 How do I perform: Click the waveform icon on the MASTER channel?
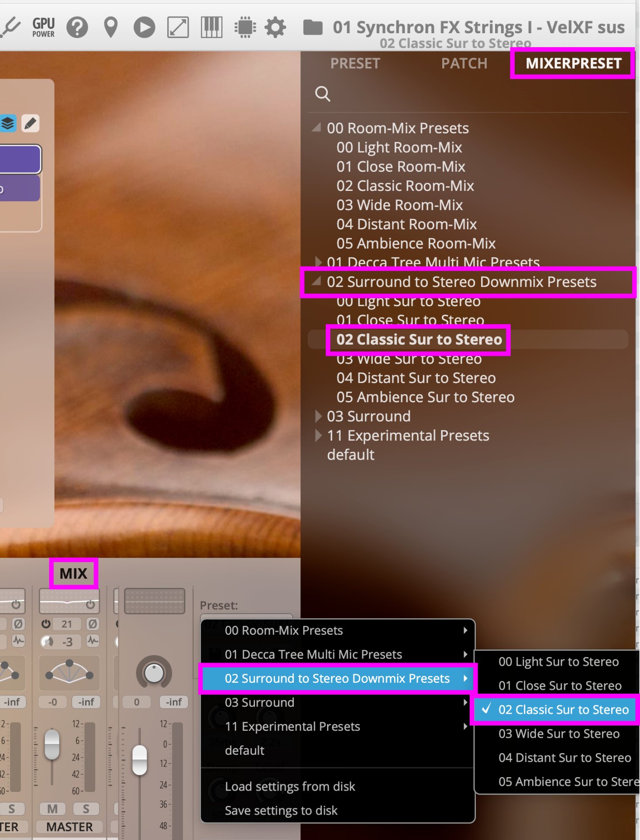[x=93, y=641]
